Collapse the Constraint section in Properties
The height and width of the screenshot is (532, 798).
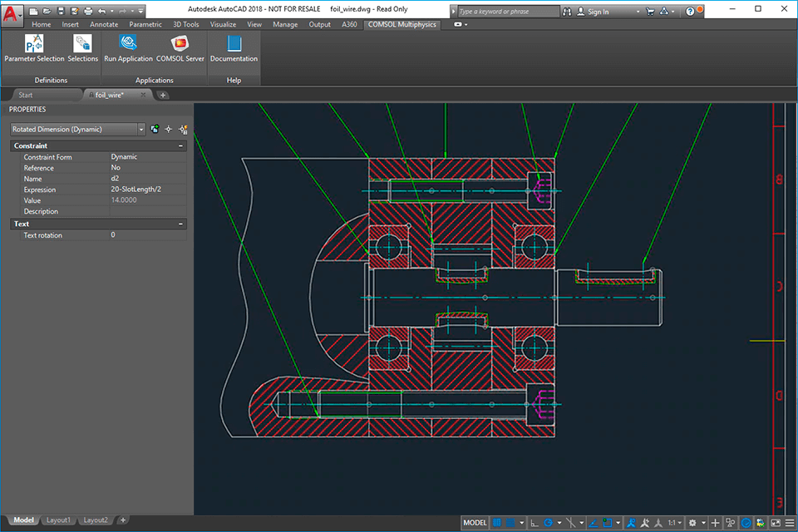[181, 145]
